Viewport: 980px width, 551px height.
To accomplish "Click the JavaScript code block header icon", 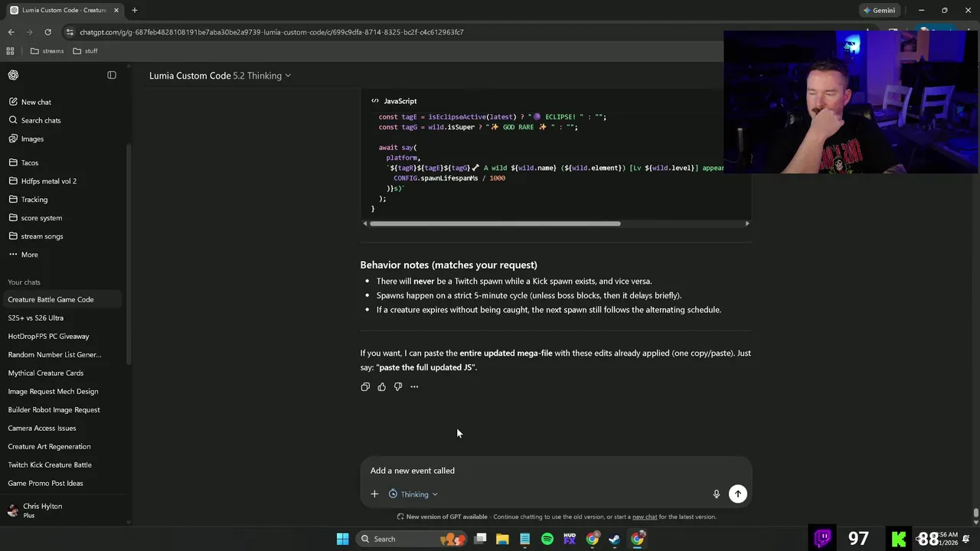I will point(375,101).
